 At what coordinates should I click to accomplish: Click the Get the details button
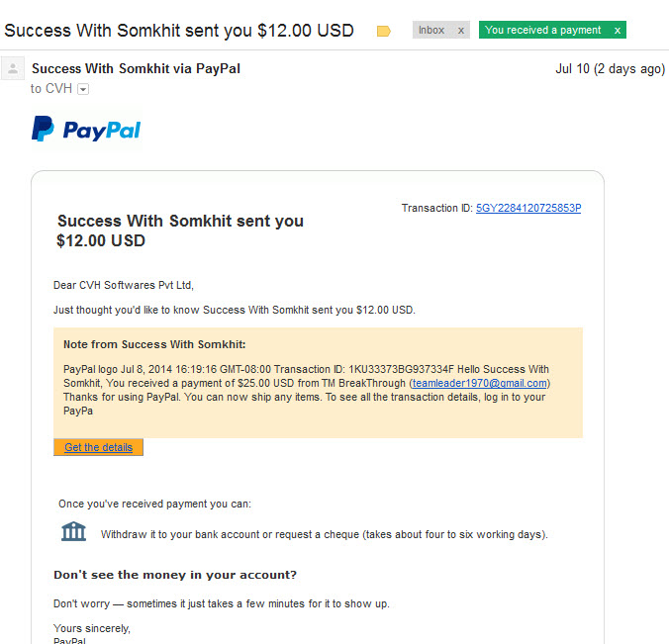[98, 447]
